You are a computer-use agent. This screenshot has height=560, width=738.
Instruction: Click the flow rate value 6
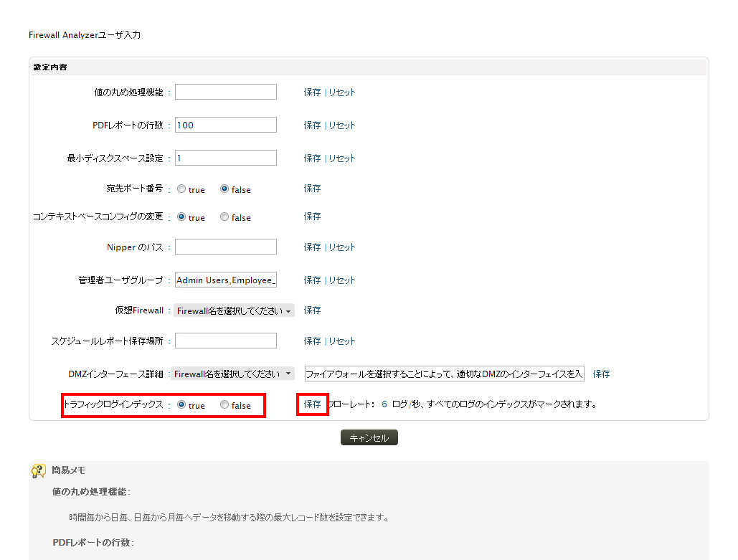384,404
